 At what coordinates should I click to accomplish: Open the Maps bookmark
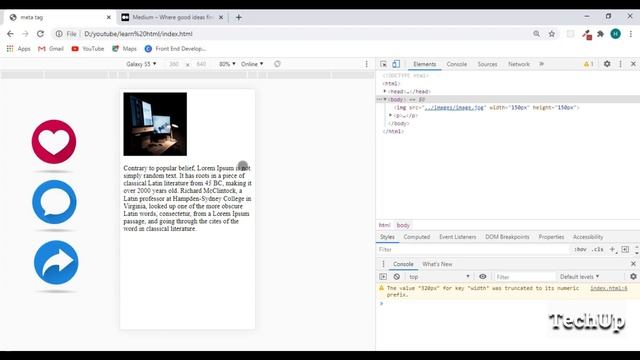pyautogui.click(x=124, y=49)
